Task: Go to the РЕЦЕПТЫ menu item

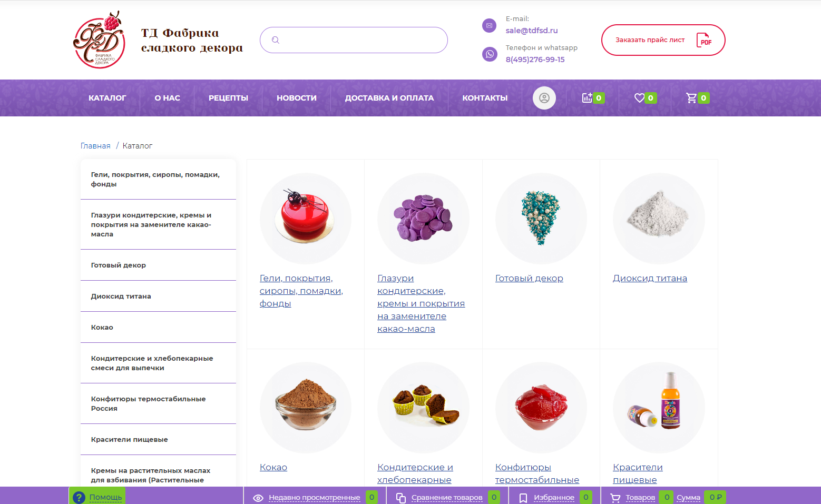Action: point(228,98)
